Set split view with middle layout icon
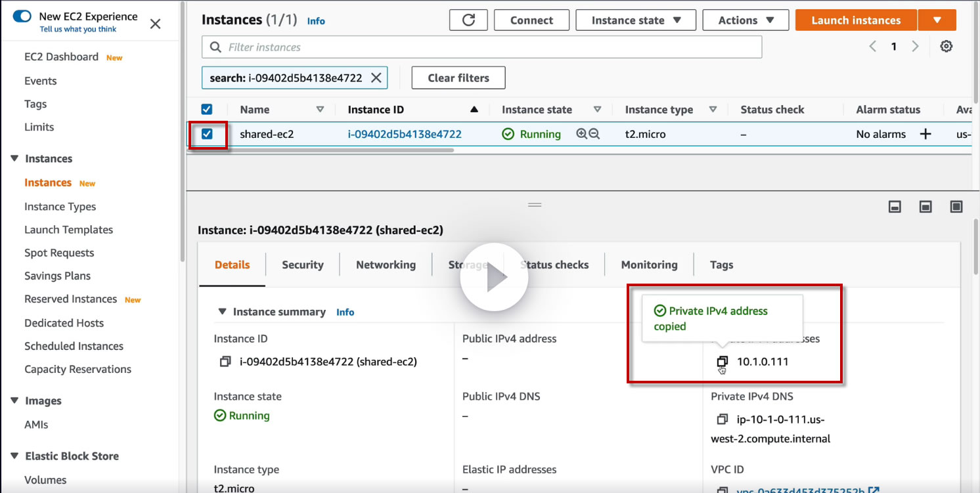Image resolution: width=980 pixels, height=493 pixels. pyautogui.click(x=925, y=207)
